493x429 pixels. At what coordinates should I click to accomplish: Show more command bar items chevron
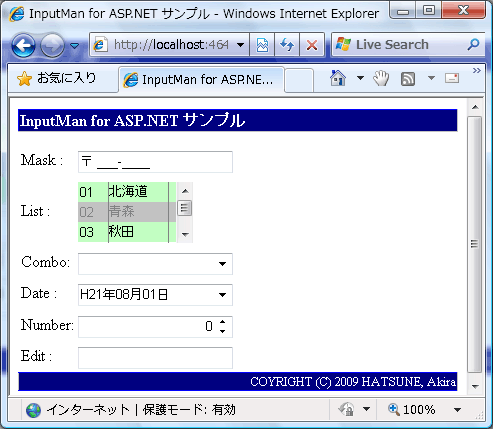click(477, 70)
